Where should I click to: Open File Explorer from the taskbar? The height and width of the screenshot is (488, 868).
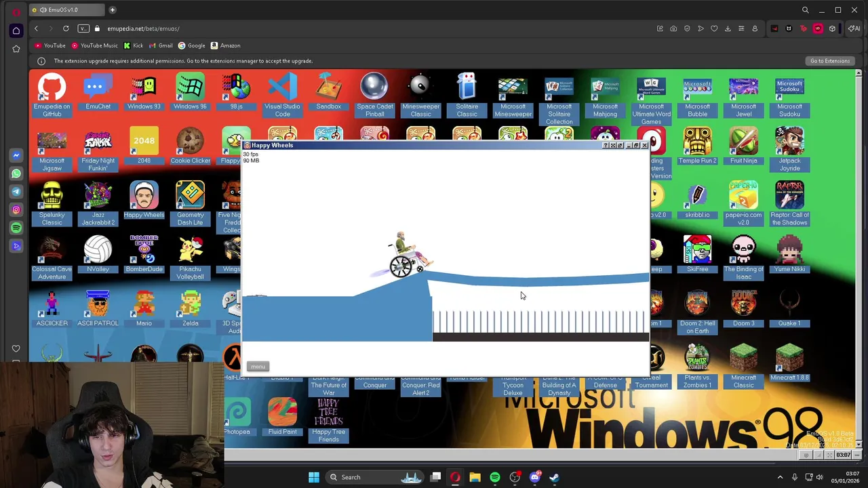pos(475,477)
